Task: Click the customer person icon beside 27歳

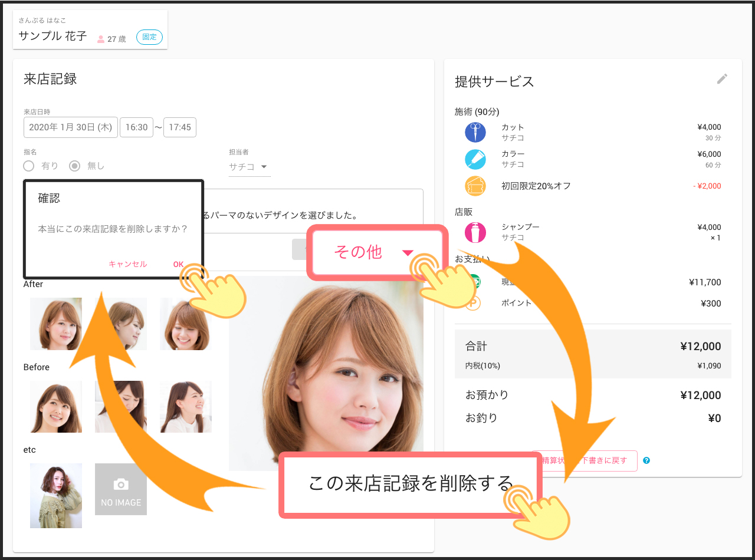Action: pos(100,39)
